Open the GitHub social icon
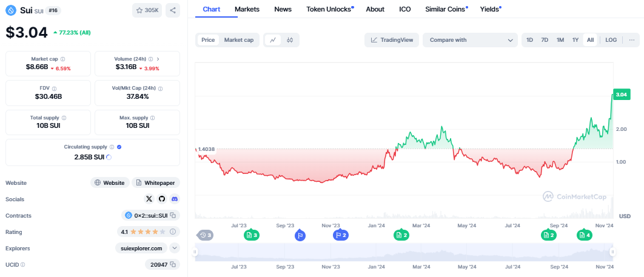The height and width of the screenshot is (277, 644). coord(162,199)
